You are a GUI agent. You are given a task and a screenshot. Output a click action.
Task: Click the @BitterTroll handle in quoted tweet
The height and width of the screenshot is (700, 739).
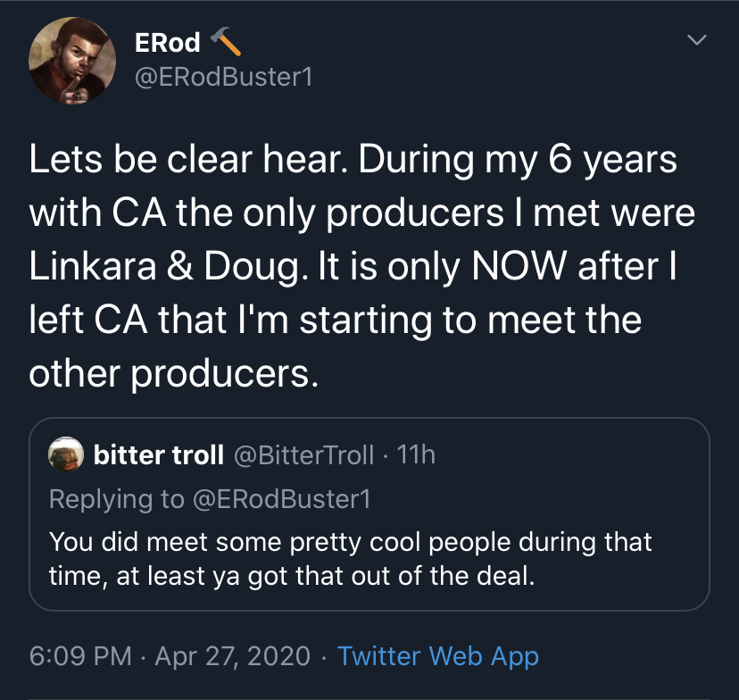click(x=304, y=454)
